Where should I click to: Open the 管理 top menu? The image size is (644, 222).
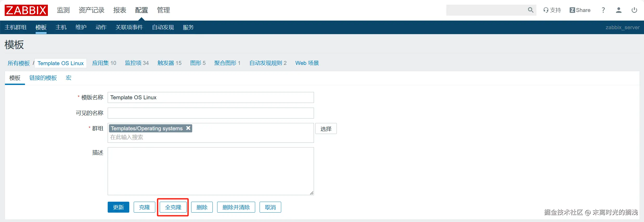coord(163,10)
